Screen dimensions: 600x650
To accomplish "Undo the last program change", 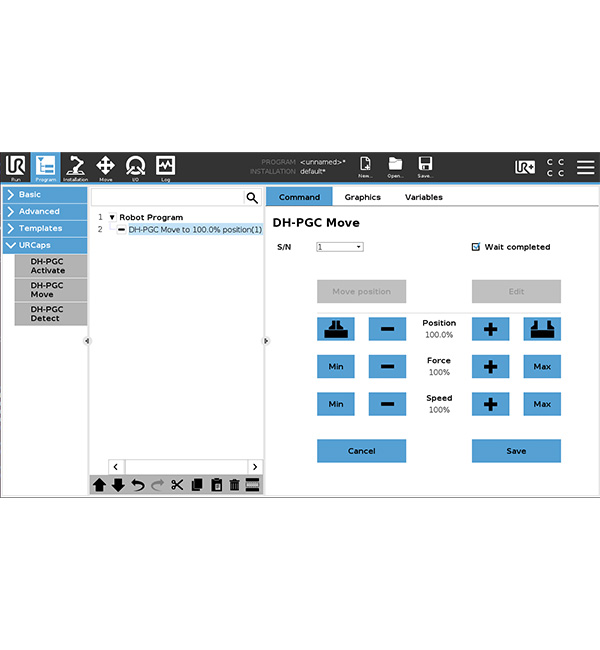I will 138,485.
